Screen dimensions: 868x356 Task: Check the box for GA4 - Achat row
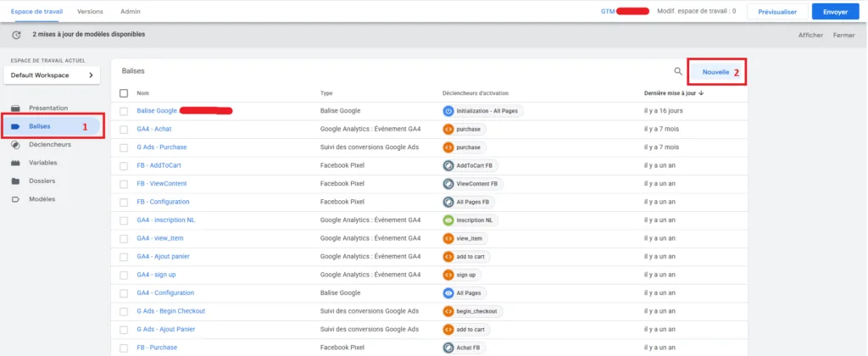coord(124,129)
